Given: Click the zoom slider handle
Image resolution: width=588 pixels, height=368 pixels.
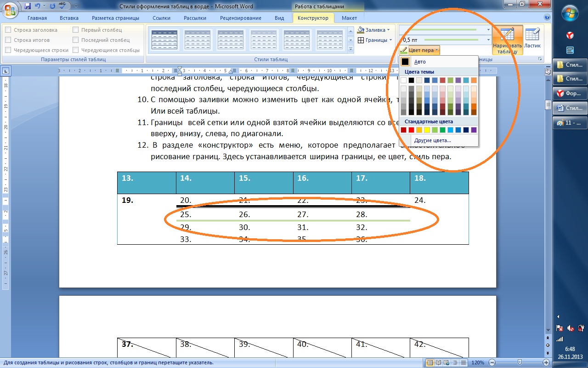Looking at the screenshot, I should click(x=519, y=362).
